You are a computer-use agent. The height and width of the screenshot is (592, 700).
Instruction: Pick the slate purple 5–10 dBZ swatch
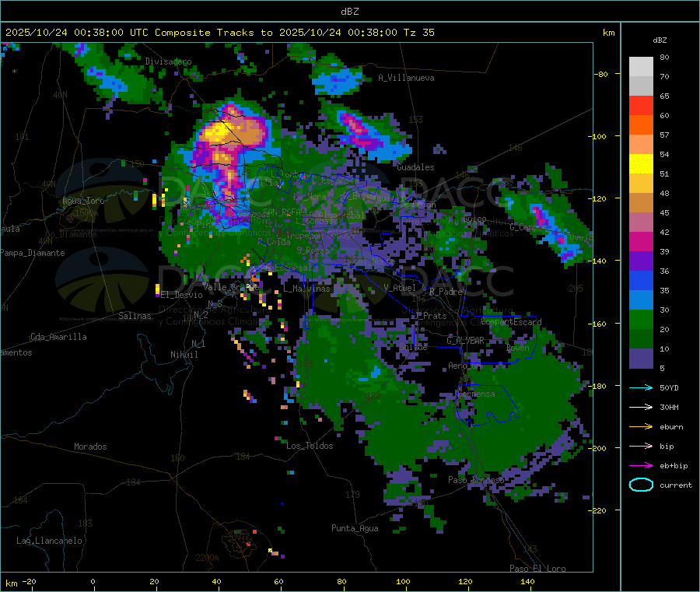641,359
